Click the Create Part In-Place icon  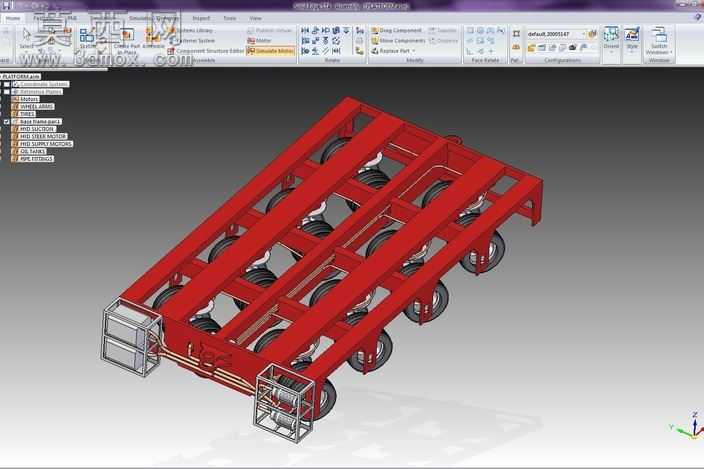point(128,35)
